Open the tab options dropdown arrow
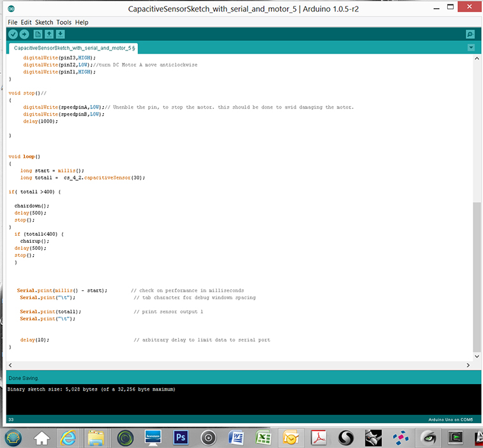 (x=471, y=48)
